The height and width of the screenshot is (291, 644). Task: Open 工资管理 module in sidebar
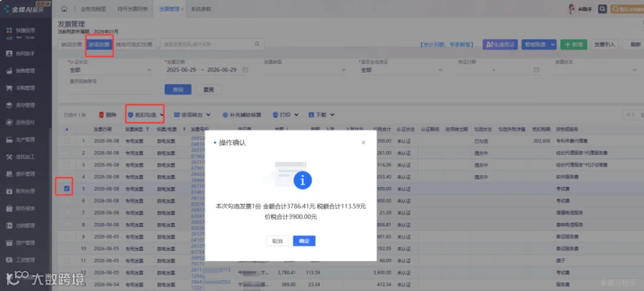[21, 260]
